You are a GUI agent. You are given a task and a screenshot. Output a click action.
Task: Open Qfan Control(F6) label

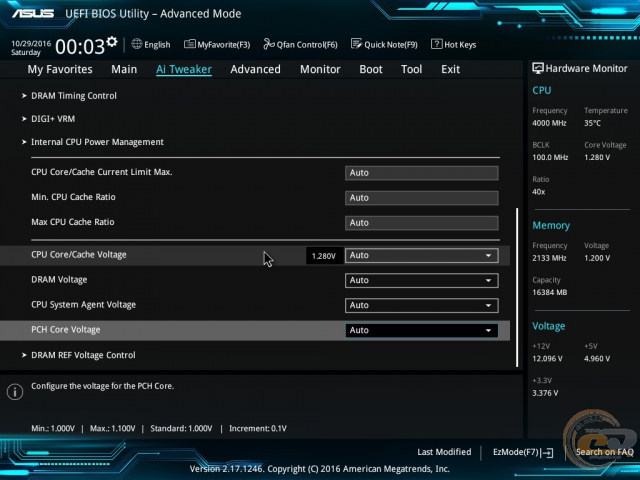click(x=307, y=44)
